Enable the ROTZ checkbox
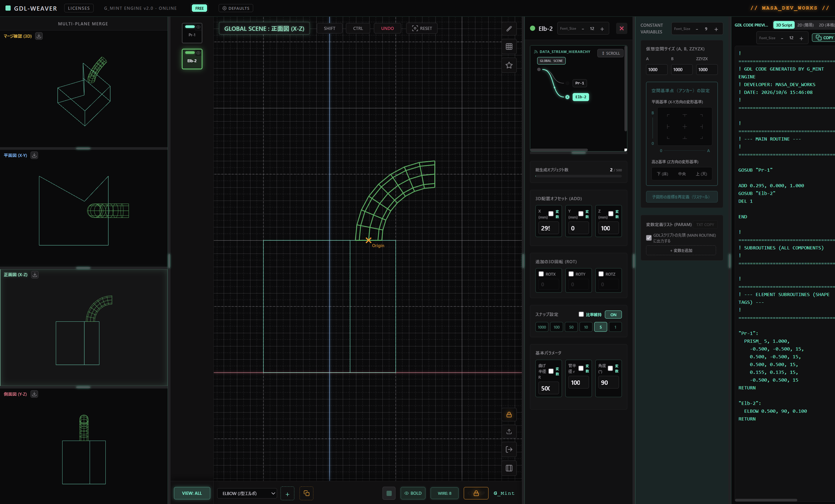This screenshot has height=504, width=835. 601,274
